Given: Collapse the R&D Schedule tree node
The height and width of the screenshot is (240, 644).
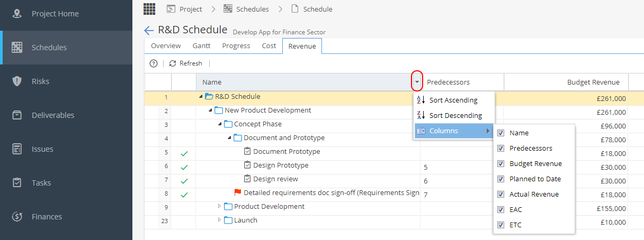Looking at the screenshot, I should [201, 96].
